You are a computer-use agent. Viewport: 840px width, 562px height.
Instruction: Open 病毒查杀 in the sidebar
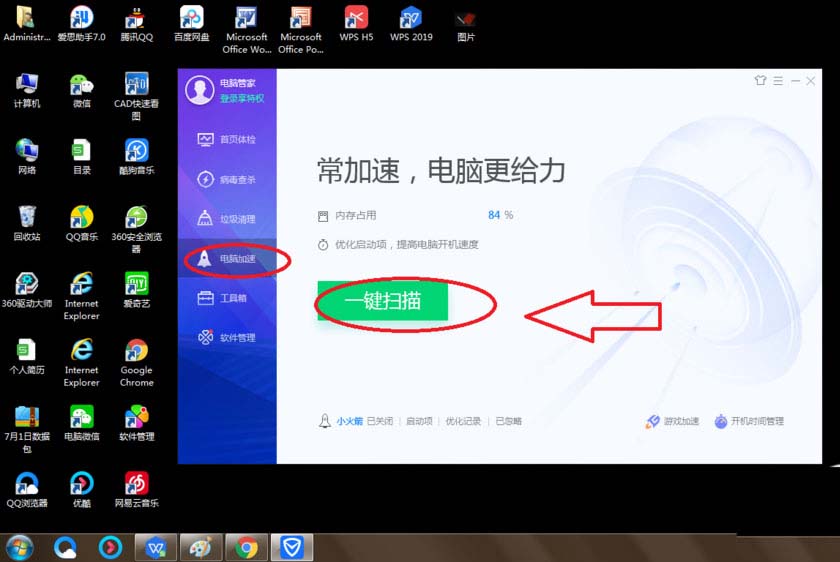tap(227, 179)
